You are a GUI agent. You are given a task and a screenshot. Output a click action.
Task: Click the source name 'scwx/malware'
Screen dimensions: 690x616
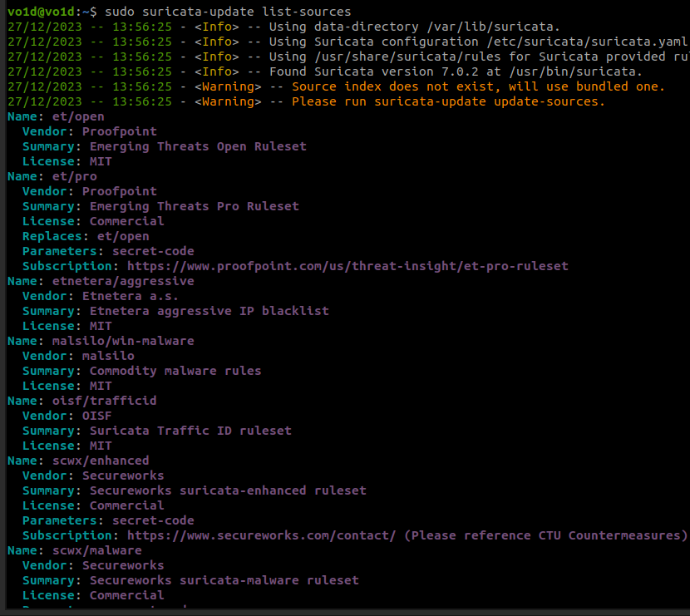point(97,550)
